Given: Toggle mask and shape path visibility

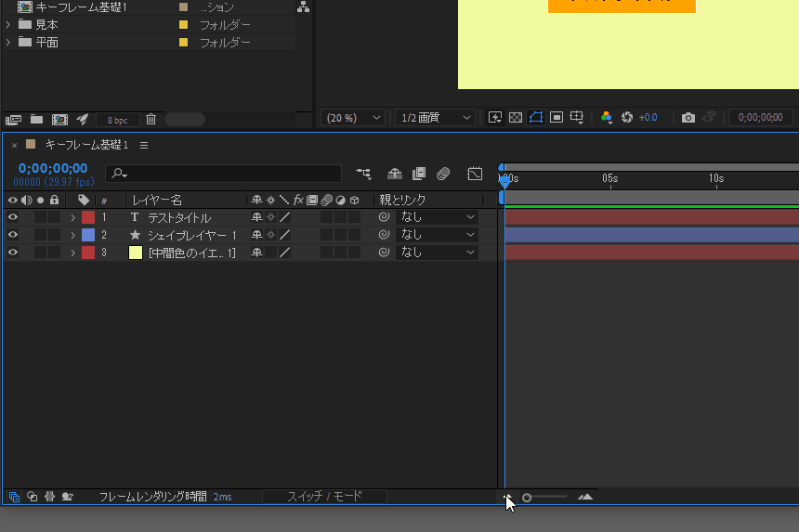Looking at the screenshot, I should [536, 118].
